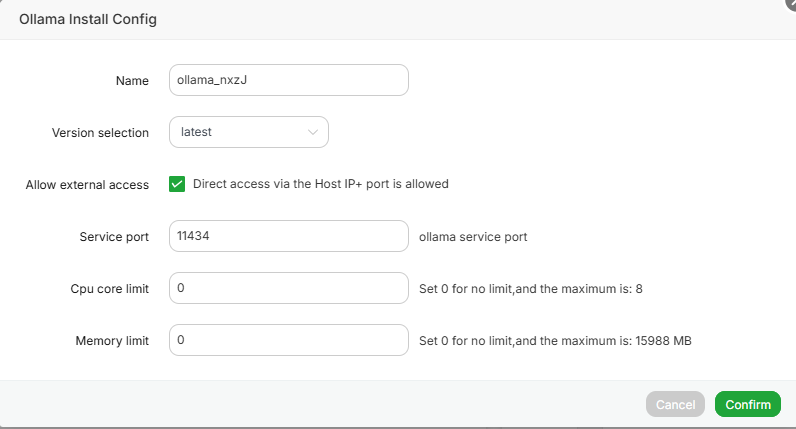Focus the Cpu core limit input
Viewport: 796px width, 429px height.
click(288, 288)
